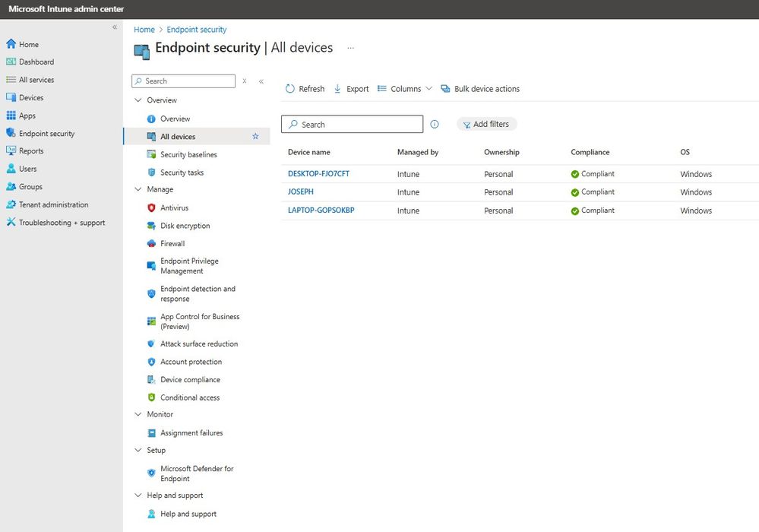
Task: Clear the submenu search with X
Action: 245,81
